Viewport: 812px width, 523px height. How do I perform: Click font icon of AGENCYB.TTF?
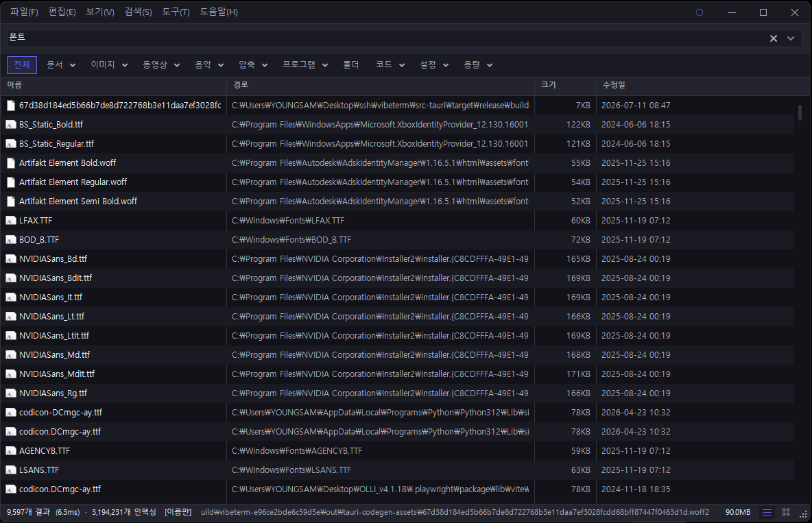pyautogui.click(x=10, y=451)
